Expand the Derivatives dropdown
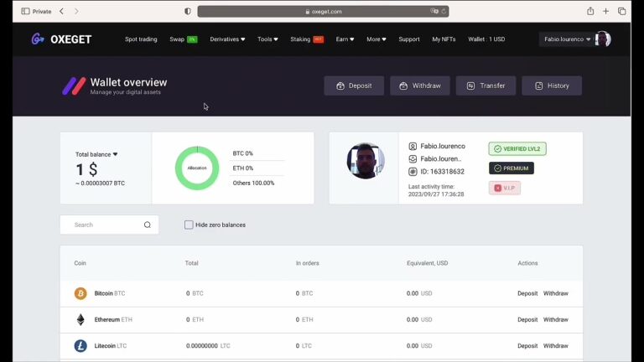This screenshot has height=362, width=644. 227,39
